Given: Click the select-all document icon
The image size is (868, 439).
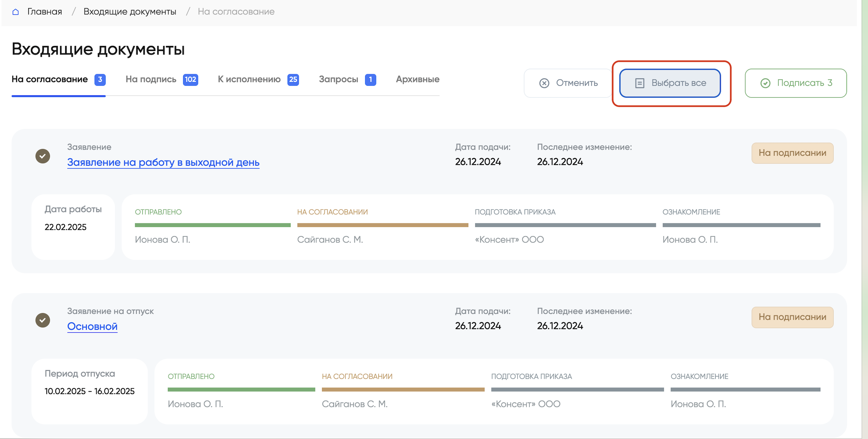Looking at the screenshot, I should tap(640, 83).
